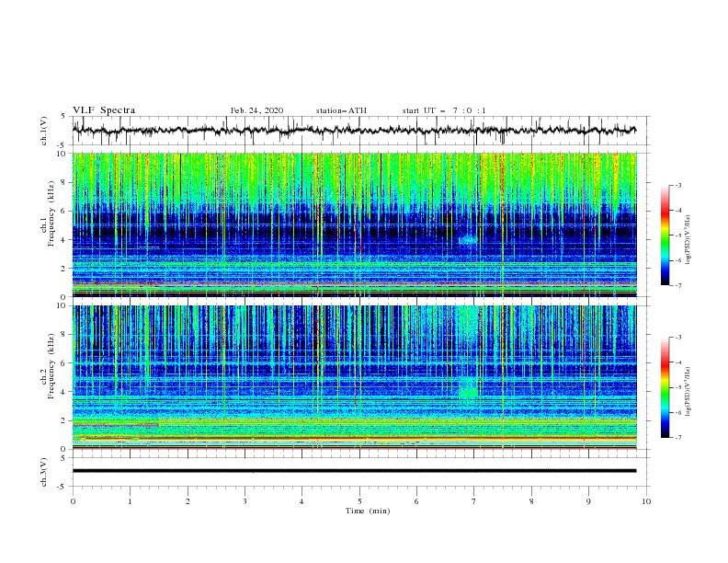Viewport: 728px width, 563px height.
Task: Click the ch.2 colorbar "log(PSD)(V²/Hz)" label
Action: 688,392
